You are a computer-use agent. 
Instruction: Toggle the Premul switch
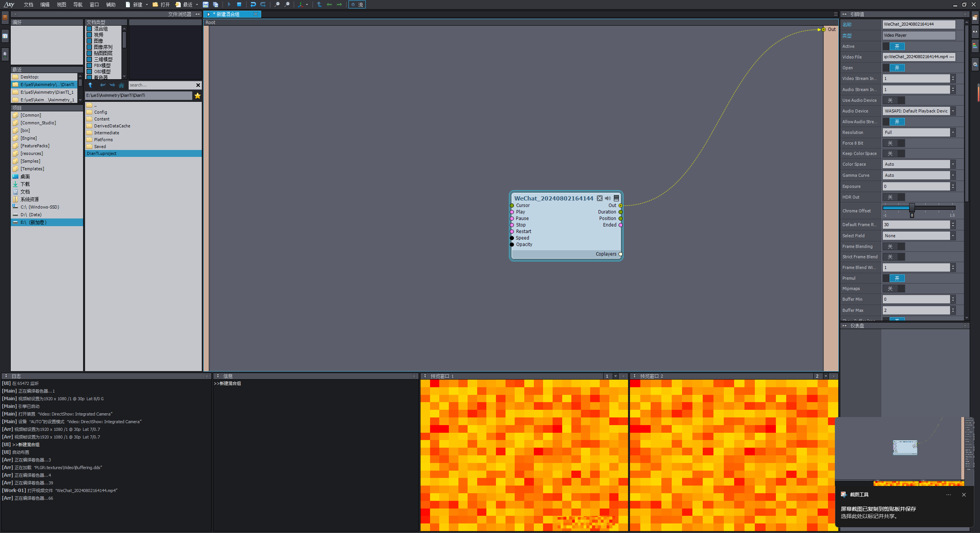tap(893, 278)
